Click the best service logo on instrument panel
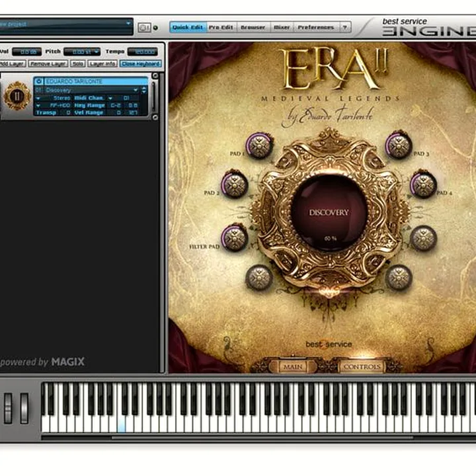Image resolution: width=476 pixels, height=476 pixels. (329, 344)
